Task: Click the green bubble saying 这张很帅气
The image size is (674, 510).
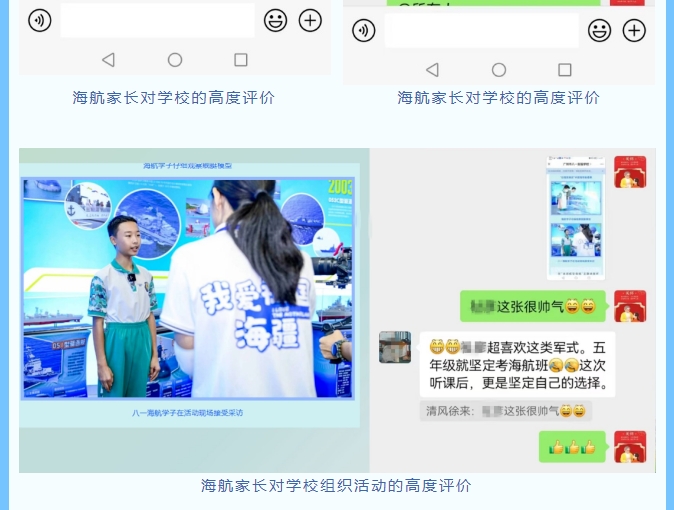Action: pyautogui.click(x=532, y=306)
